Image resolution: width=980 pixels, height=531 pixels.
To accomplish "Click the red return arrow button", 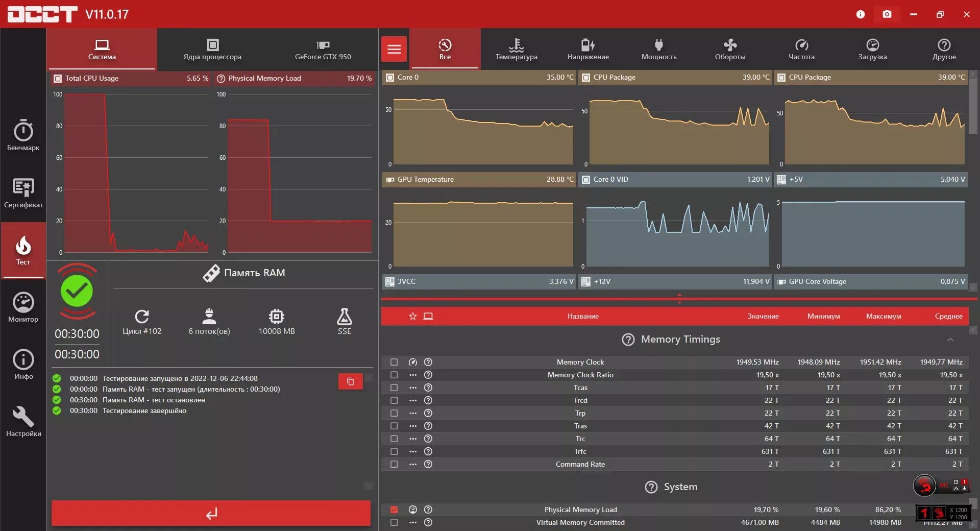I will (211, 513).
